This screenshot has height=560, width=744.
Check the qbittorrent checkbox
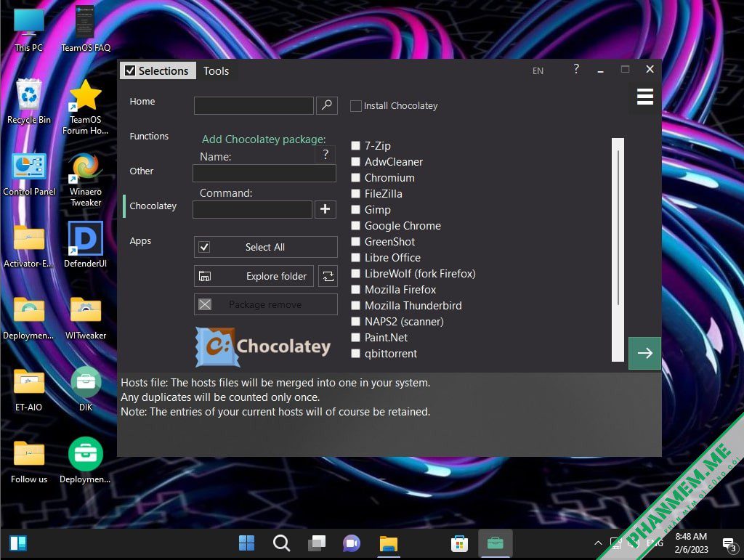355,353
